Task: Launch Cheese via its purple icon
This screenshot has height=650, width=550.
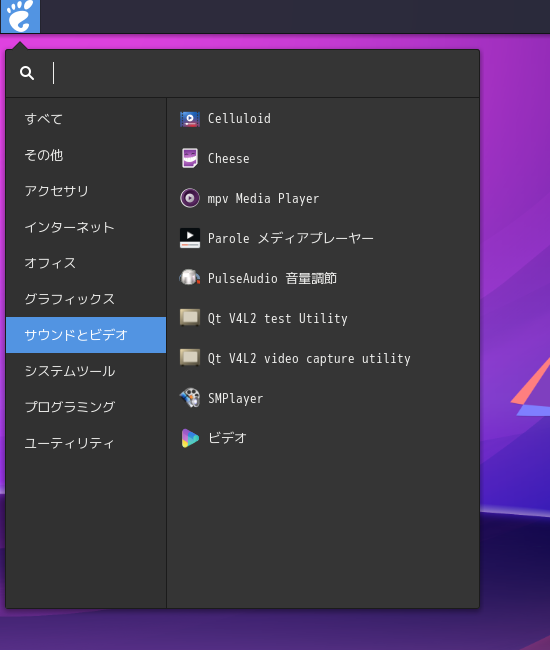Action: tap(190, 158)
